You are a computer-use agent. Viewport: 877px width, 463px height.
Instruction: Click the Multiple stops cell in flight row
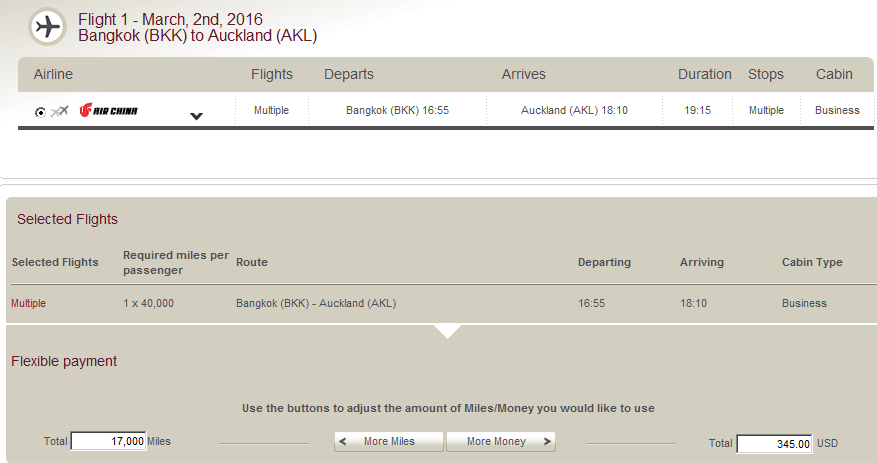coord(766,110)
